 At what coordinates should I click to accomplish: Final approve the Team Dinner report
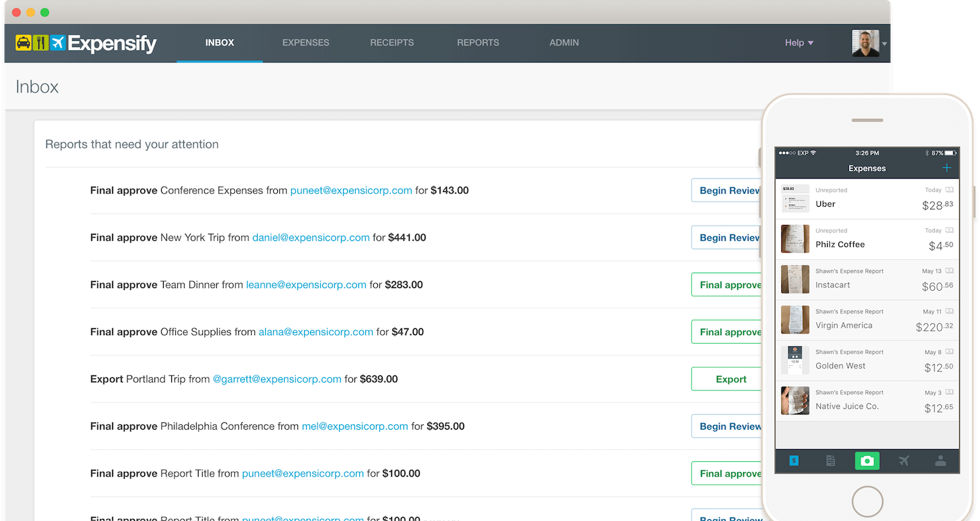(728, 285)
